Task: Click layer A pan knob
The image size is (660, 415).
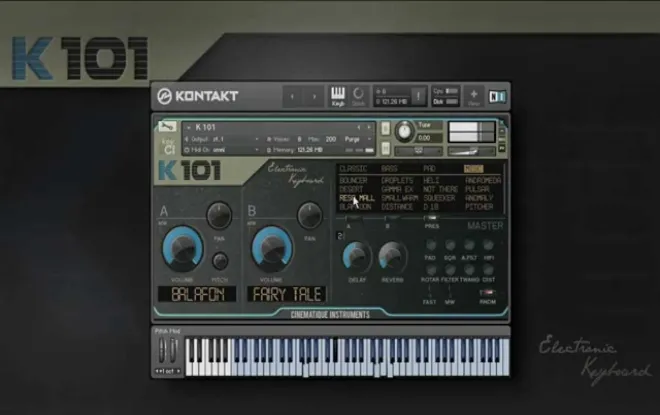Action: 219,215
